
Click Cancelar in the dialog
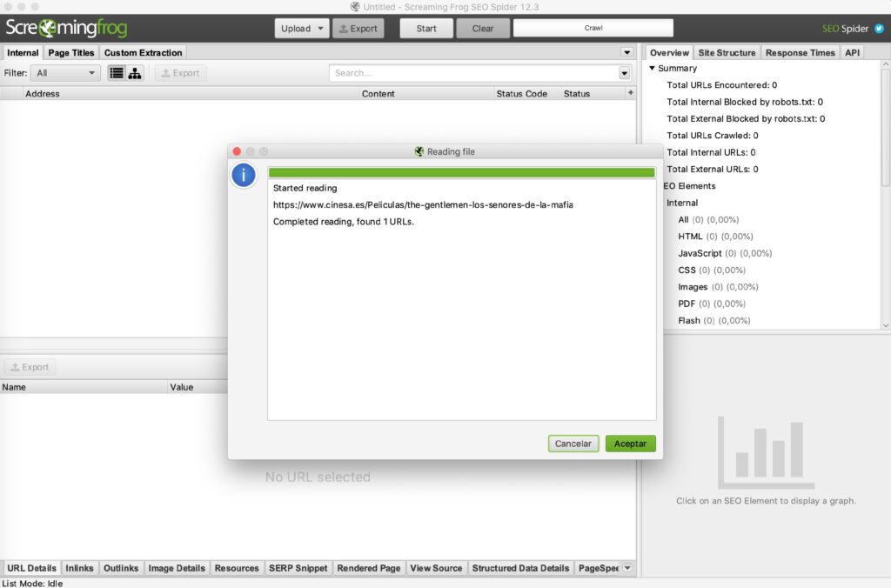click(573, 444)
